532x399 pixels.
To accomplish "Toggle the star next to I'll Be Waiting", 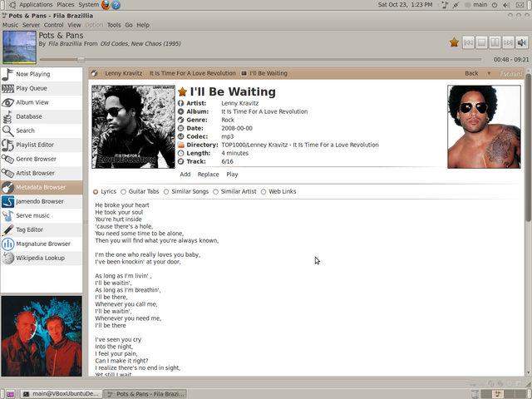I will (183, 91).
